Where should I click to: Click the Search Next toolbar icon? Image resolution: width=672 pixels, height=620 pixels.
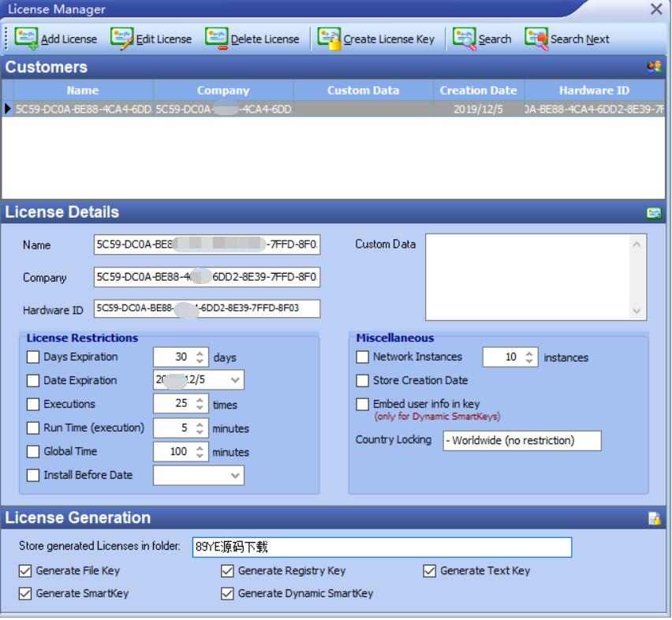[536, 39]
